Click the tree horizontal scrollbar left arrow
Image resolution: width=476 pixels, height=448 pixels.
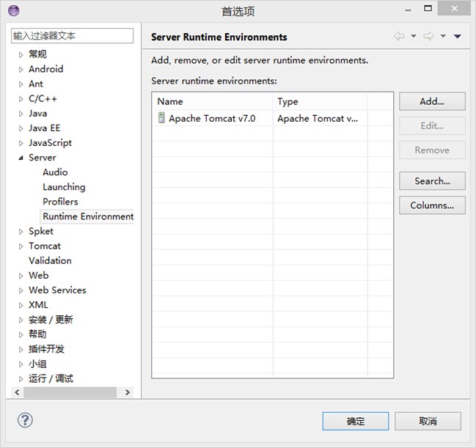click(x=18, y=392)
